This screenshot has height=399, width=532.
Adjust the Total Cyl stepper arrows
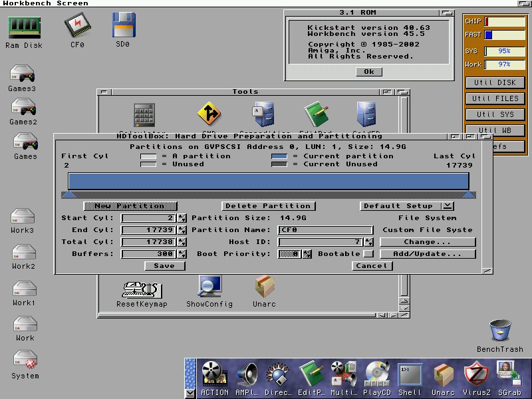(182, 241)
